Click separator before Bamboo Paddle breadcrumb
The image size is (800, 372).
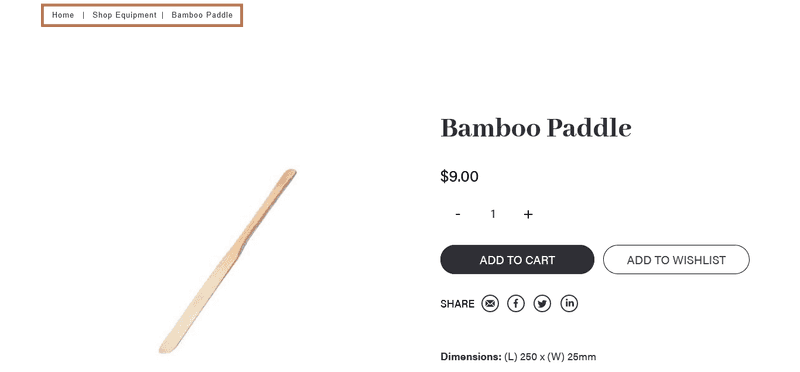(x=163, y=15)
